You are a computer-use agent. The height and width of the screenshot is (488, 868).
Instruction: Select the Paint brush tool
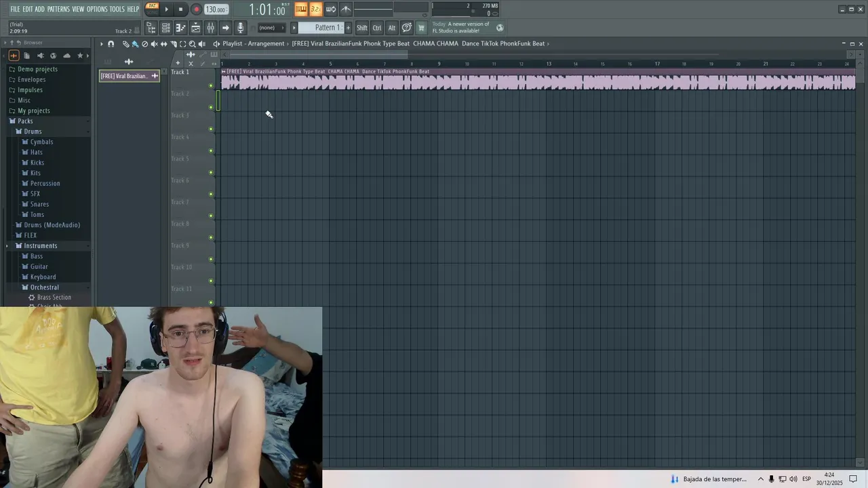(135, 44)
